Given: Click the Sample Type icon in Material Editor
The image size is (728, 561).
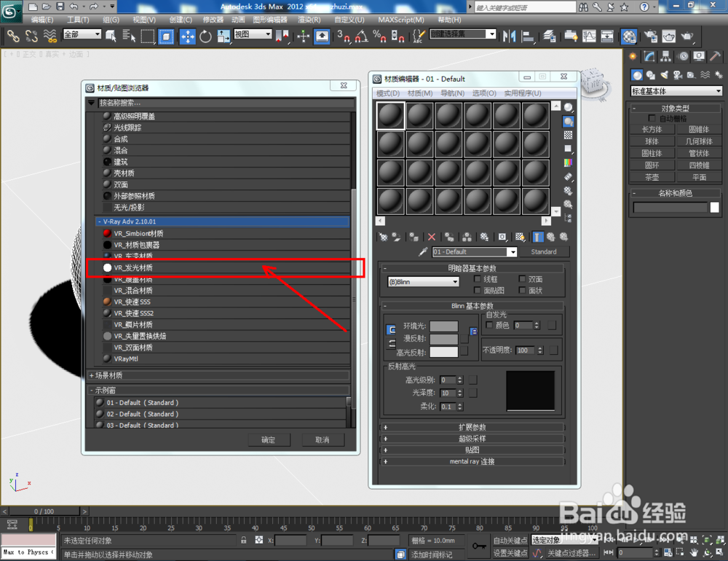Looking at the screenshot, I should click(x=569, y=108).
